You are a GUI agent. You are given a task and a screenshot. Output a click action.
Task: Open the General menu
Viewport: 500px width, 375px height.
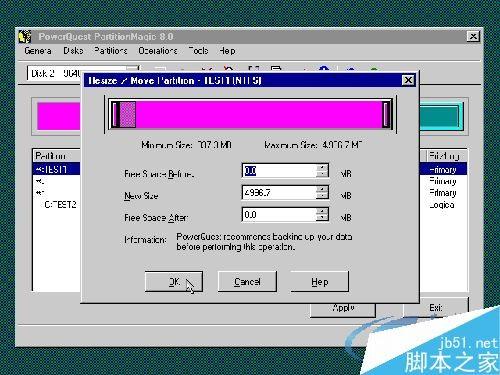pos(38,51)
